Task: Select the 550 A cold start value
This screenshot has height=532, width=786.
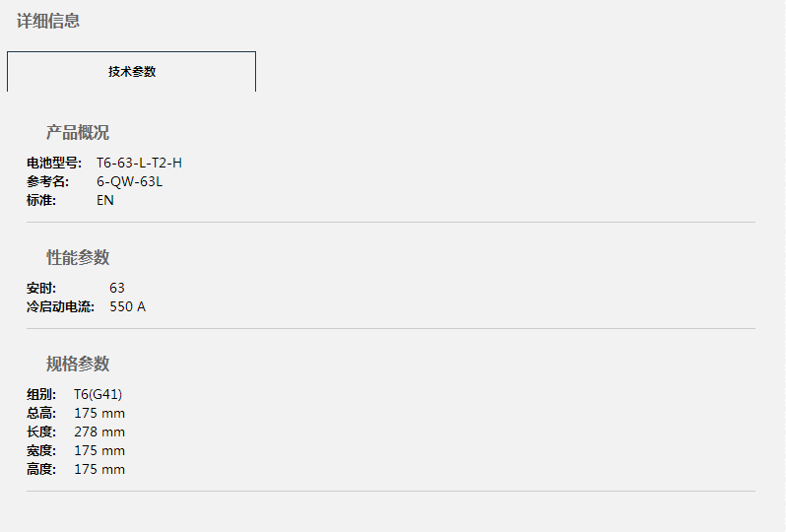Action: 128,306
